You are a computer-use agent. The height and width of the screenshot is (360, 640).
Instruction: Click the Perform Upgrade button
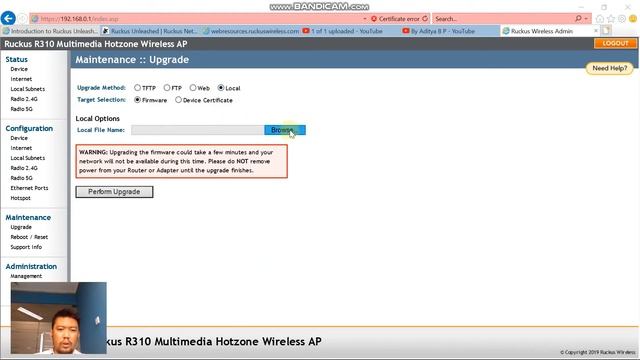point(114,192)
